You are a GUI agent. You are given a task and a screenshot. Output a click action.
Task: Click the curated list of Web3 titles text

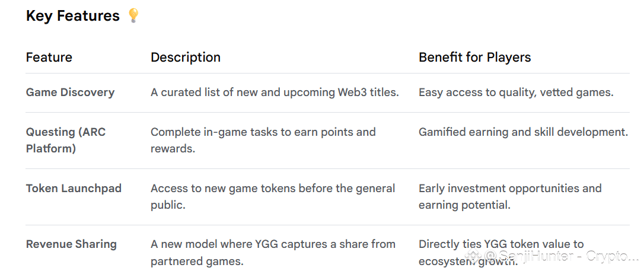click(275, 93)
